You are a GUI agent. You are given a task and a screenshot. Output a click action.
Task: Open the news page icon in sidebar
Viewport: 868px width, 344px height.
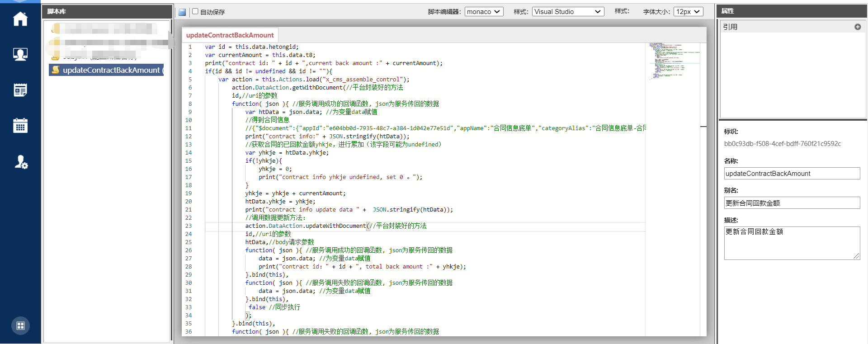[x=20, y=90]
